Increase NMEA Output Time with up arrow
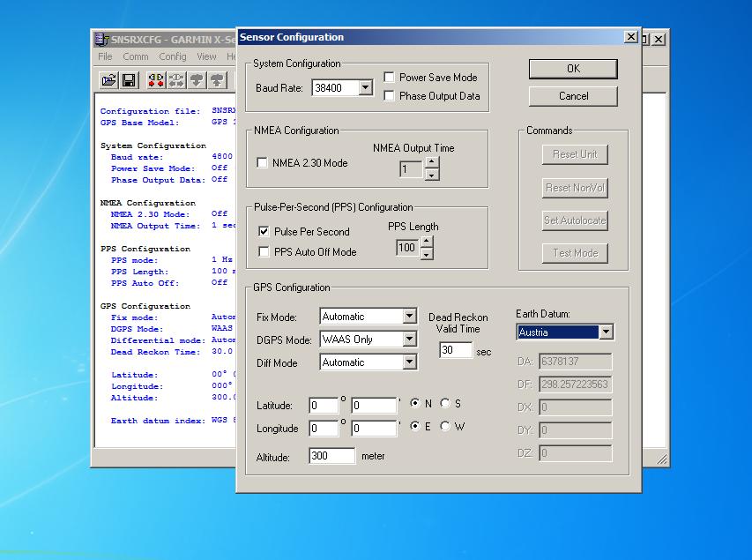 [432, 162]
